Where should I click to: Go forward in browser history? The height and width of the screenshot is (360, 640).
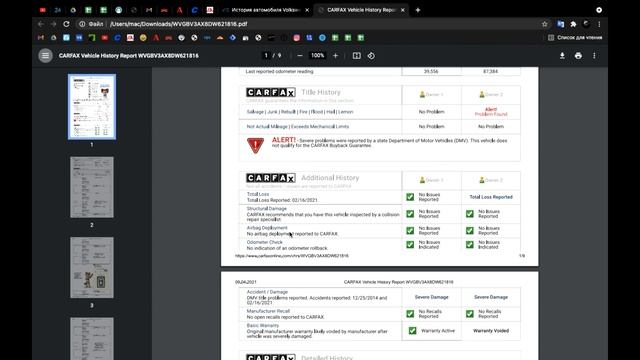[x=53, y=24]
